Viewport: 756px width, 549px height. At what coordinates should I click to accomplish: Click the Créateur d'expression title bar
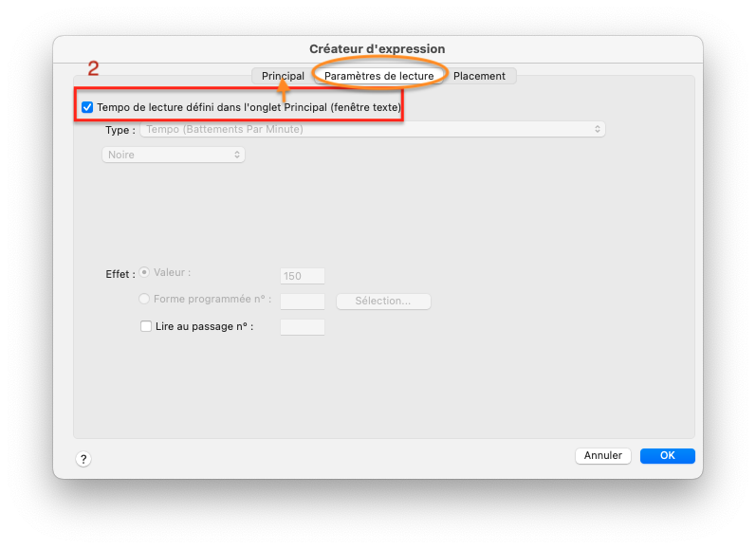[378, 48]
